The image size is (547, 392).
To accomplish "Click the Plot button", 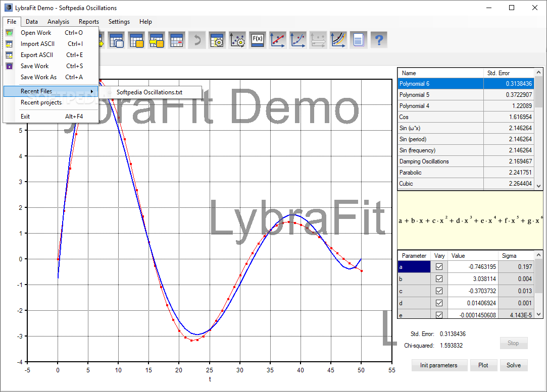I will [x=483, y=365].
